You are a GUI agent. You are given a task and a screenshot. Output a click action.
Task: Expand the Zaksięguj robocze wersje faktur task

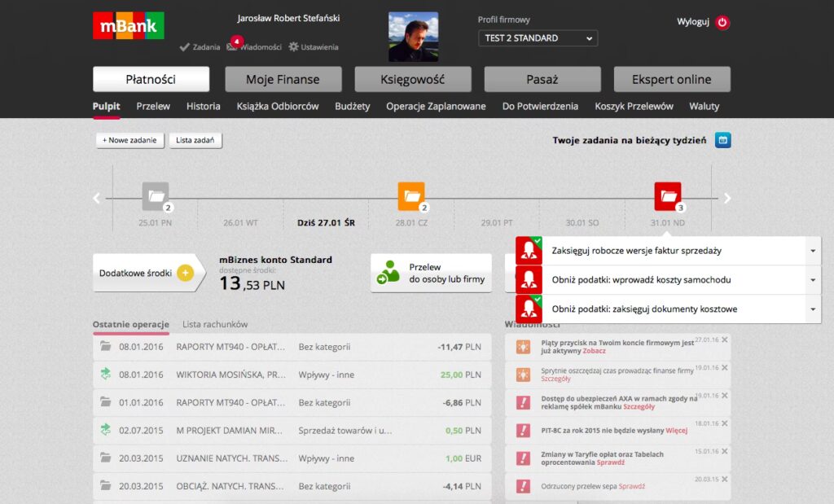(x=812, y=251)
